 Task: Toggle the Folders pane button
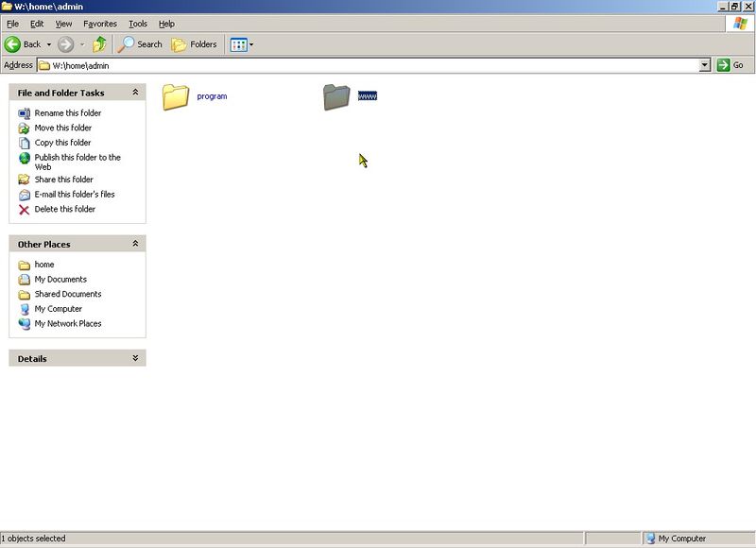click(195, 44)
